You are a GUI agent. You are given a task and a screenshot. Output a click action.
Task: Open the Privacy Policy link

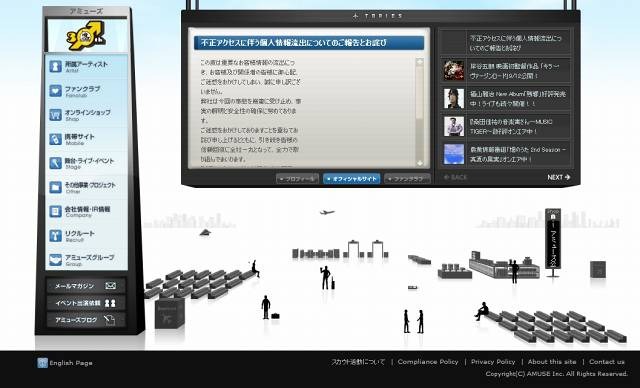pos(493,361)
